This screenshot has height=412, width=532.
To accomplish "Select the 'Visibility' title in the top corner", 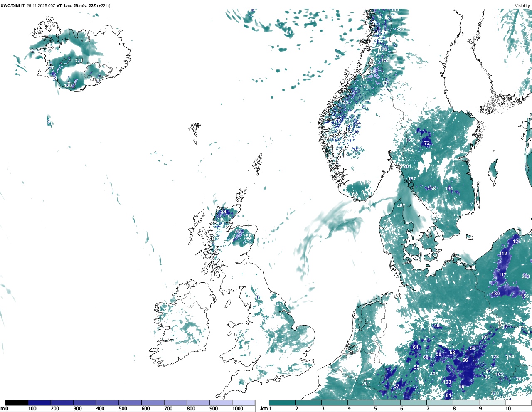I will pos(522,5).
